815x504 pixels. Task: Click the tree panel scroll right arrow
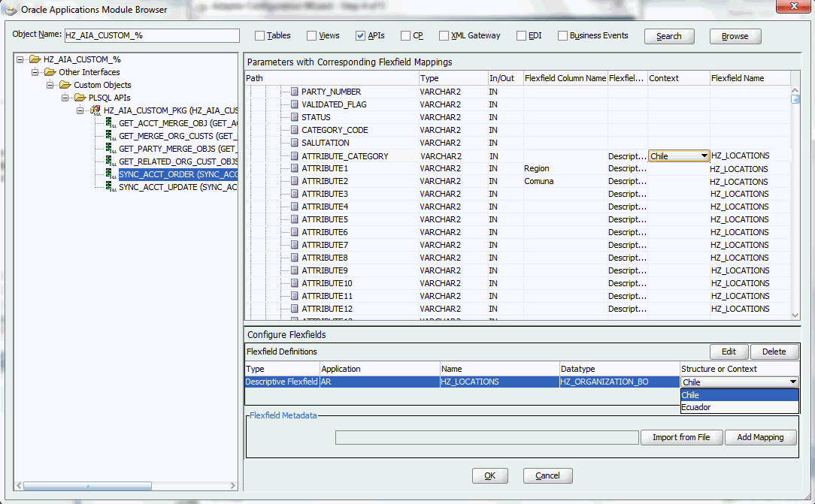pos(233,486)
